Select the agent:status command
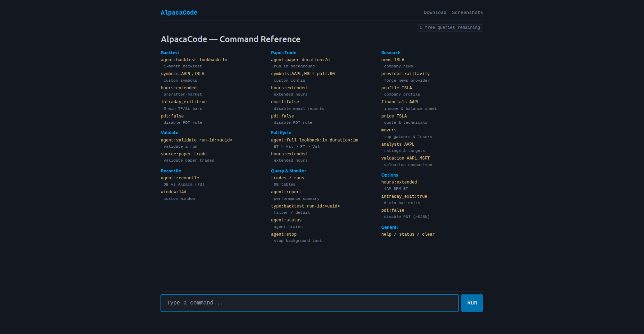 click(x=286, y=220)
